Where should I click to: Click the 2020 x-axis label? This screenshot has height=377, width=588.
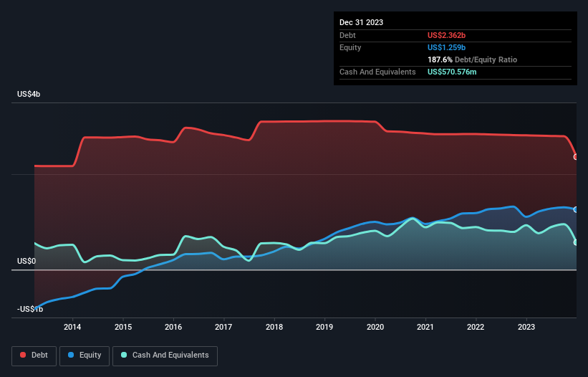click(375, 327)
